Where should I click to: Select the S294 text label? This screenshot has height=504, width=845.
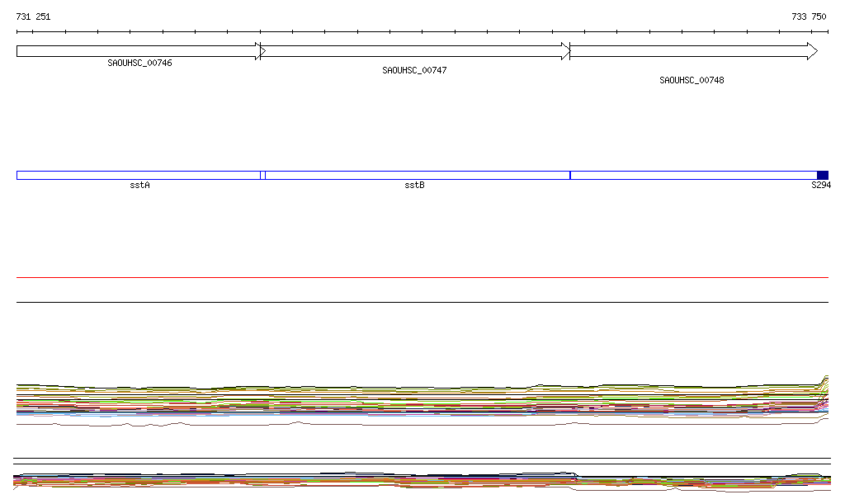tap(821, 186)
